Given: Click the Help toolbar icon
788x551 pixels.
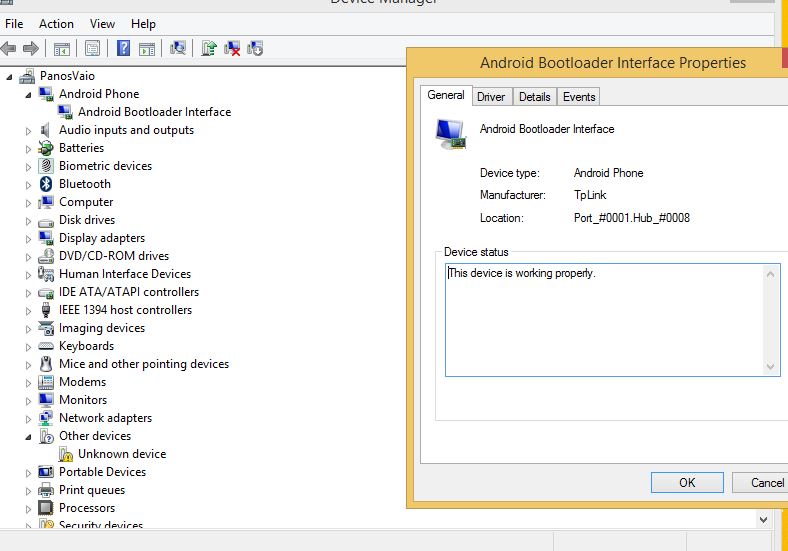Looking at the screenshot, I should click(x=124, y=48).
